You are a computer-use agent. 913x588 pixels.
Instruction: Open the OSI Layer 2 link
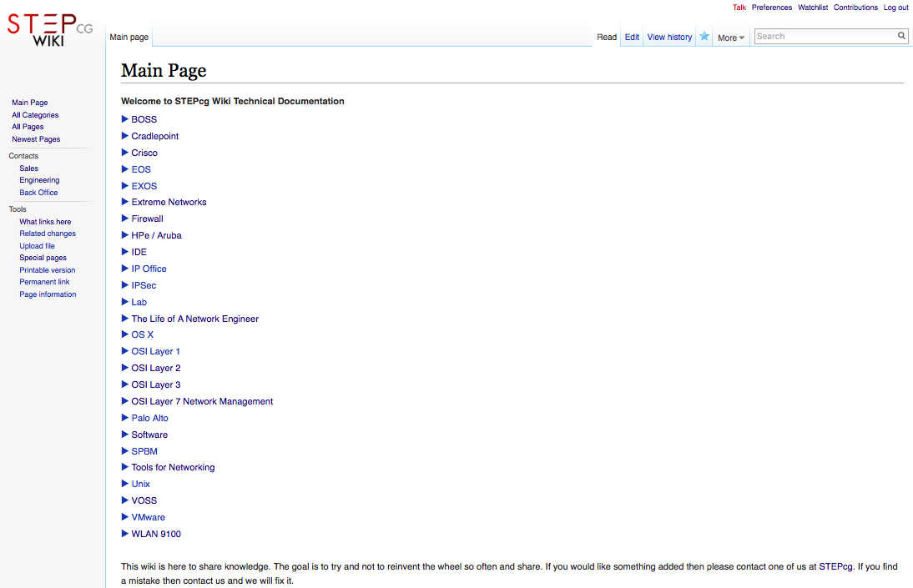[x=156, y=368]
